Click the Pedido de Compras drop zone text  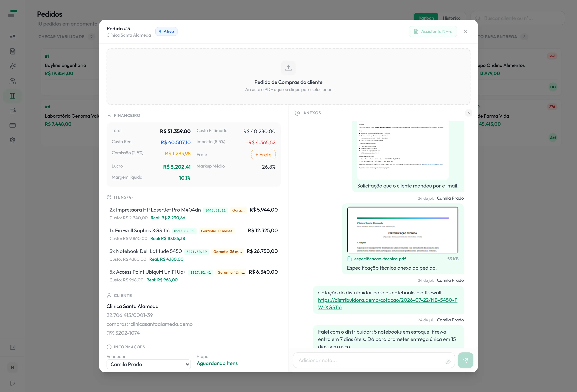pyautogui.click(x=288, y=82)
